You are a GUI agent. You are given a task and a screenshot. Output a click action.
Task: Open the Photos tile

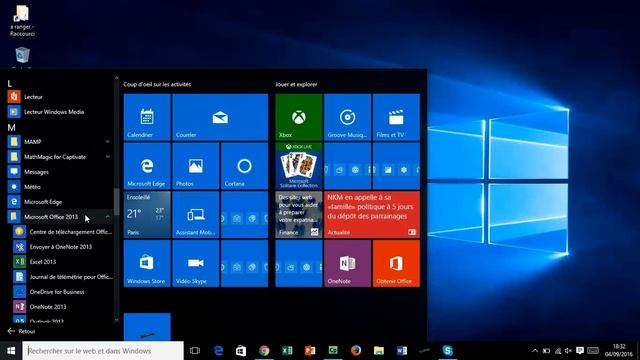(x=196, y=166)
